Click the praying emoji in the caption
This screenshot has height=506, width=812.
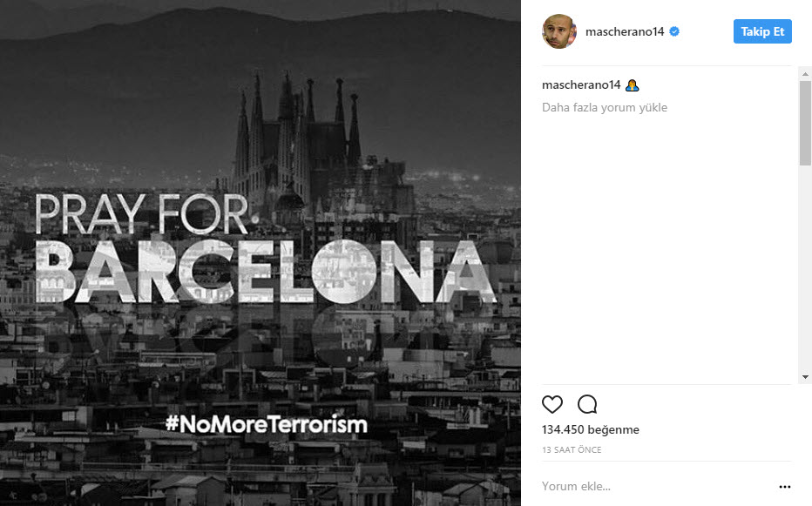(632, 85)
